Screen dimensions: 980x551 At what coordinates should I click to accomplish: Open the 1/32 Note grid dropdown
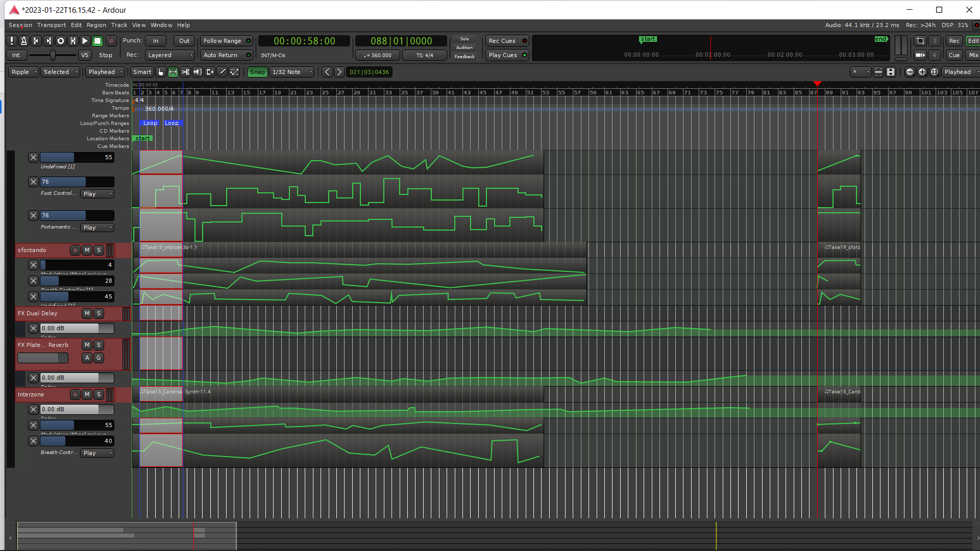pyautogui.click(x=292, y=72)
